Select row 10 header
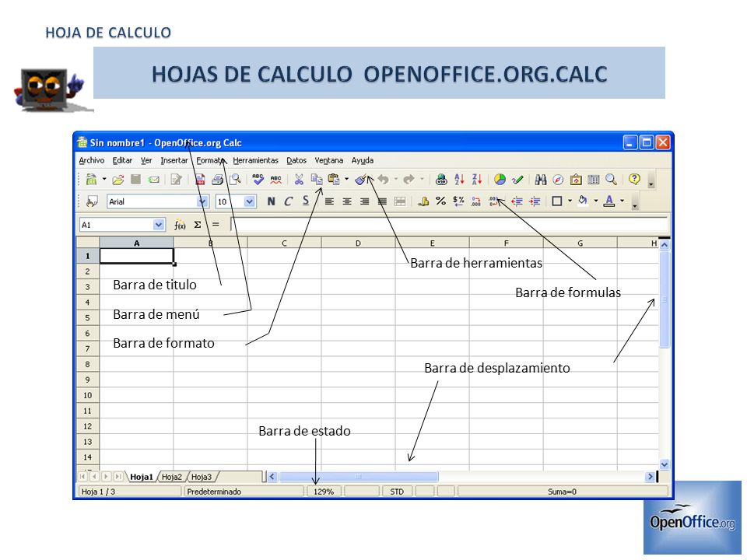Image resolution: width=747 pixels, height=560 pixels. coord(88,395)
